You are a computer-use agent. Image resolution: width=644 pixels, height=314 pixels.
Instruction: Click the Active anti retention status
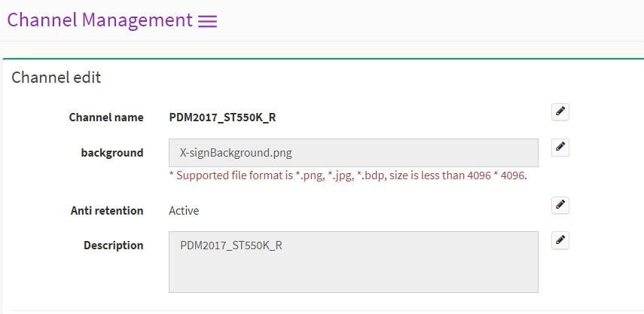click(184, 211)
